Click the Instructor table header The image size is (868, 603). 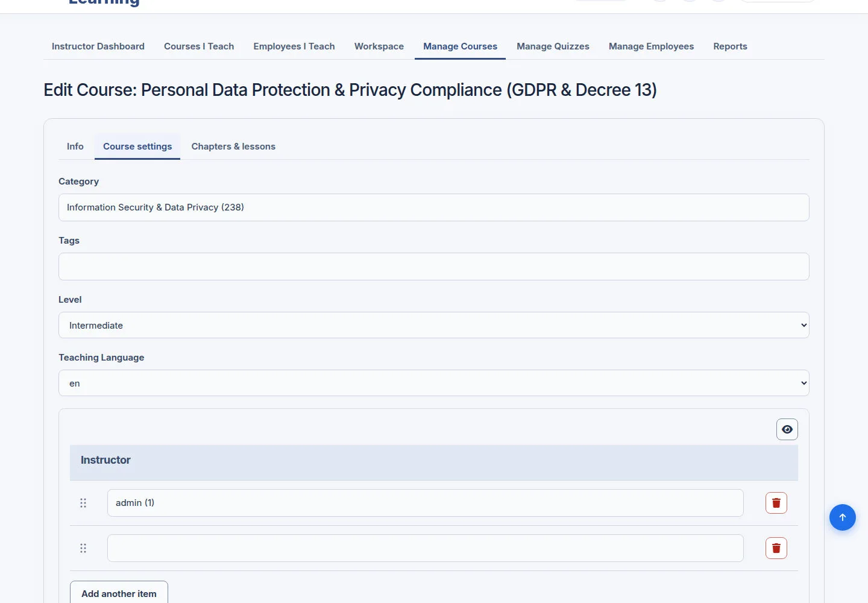434,463
